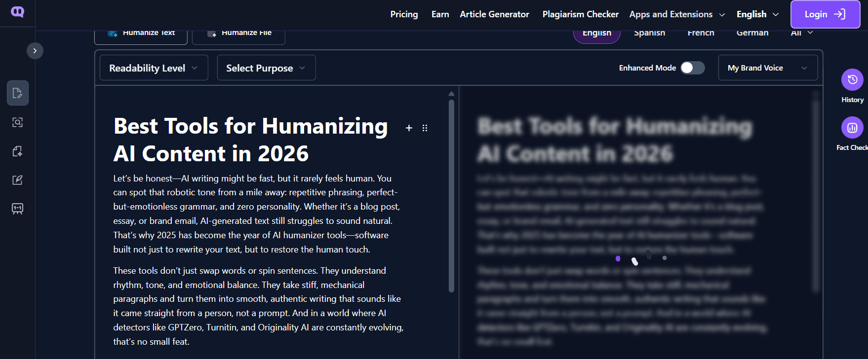The image size is (868, 359).
Task: Open the 1-1 presentation board sidebar icon
Action: (18, 209)
